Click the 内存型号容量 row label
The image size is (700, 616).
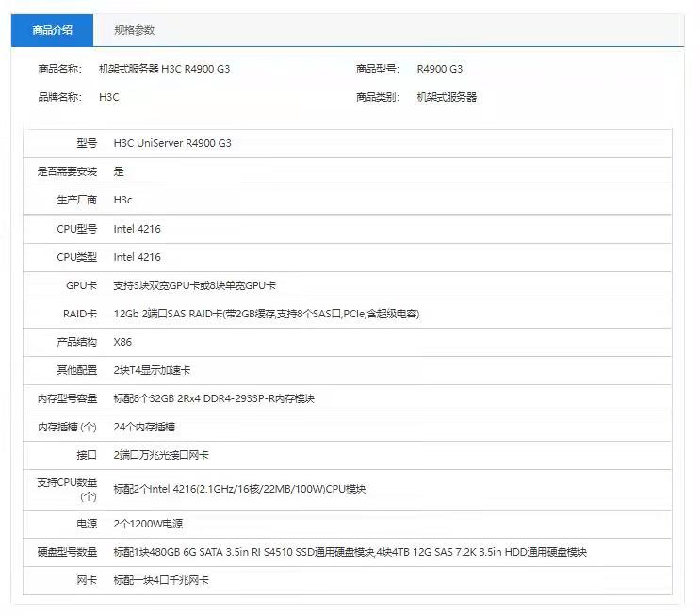[67, 398]
